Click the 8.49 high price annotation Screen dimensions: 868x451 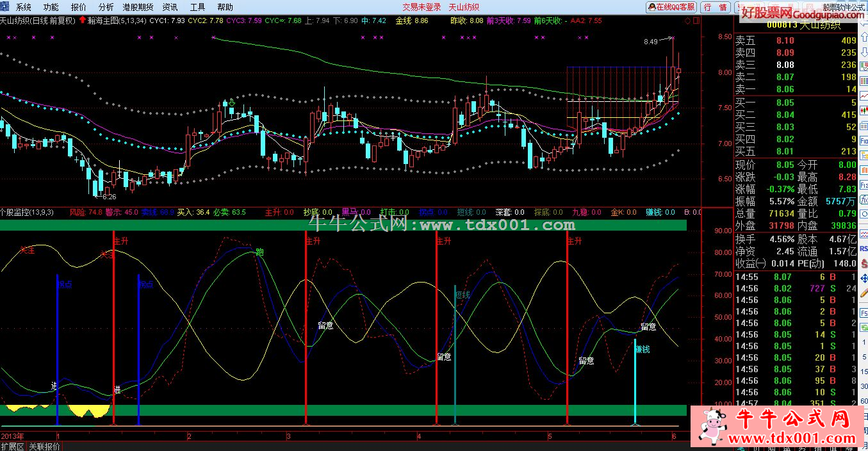point(651,42)
